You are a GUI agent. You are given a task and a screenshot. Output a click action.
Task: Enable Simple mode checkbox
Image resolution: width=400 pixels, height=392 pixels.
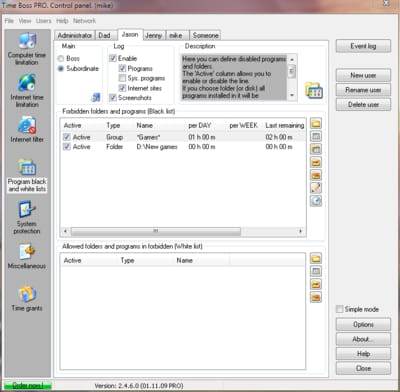tap(339, 309)
